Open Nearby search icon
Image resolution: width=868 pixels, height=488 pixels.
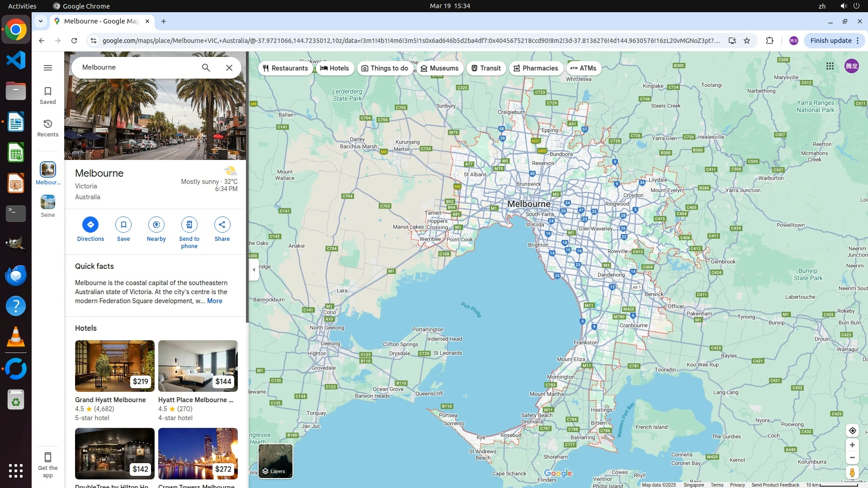pyautogui.click(x=156, y=225)
